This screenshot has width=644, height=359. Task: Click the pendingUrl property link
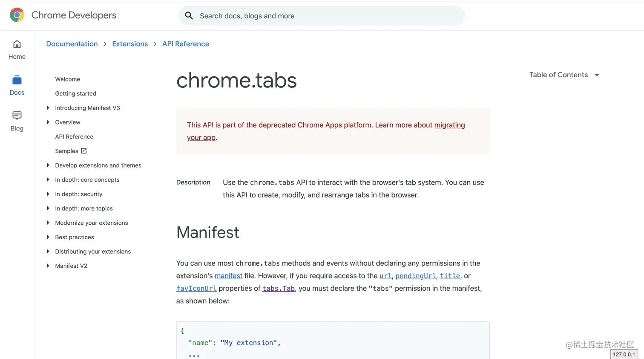point(415,276)
